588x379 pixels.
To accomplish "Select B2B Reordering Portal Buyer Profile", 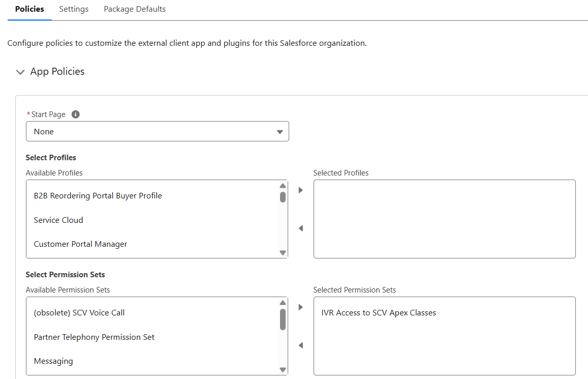I will coord(98,195).
